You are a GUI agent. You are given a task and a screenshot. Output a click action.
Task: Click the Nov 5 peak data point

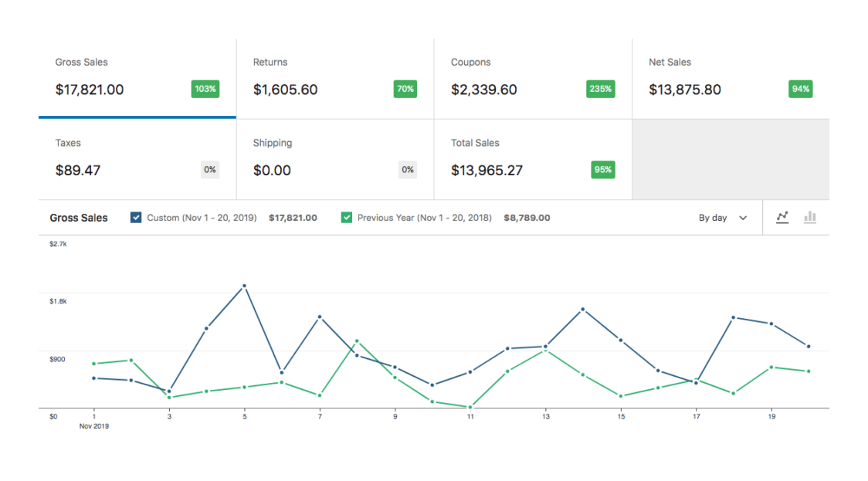pos(245,286)
